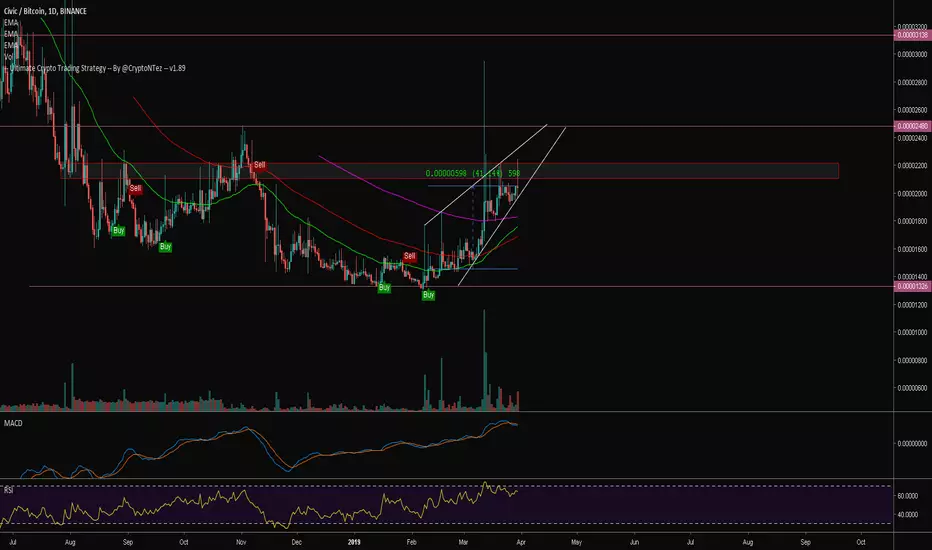Click the 2019 label on time axis
932x550 pixels.
[x=354, y=542]
